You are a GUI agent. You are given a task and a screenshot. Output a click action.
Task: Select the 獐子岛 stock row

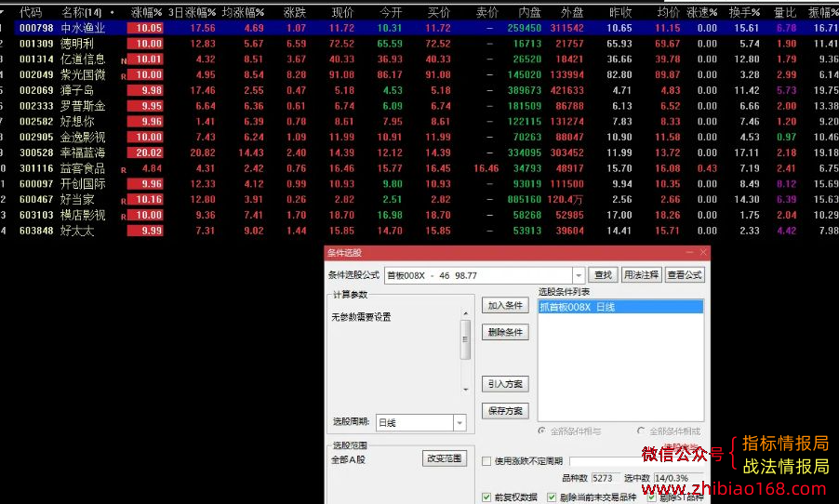(419, 90)
